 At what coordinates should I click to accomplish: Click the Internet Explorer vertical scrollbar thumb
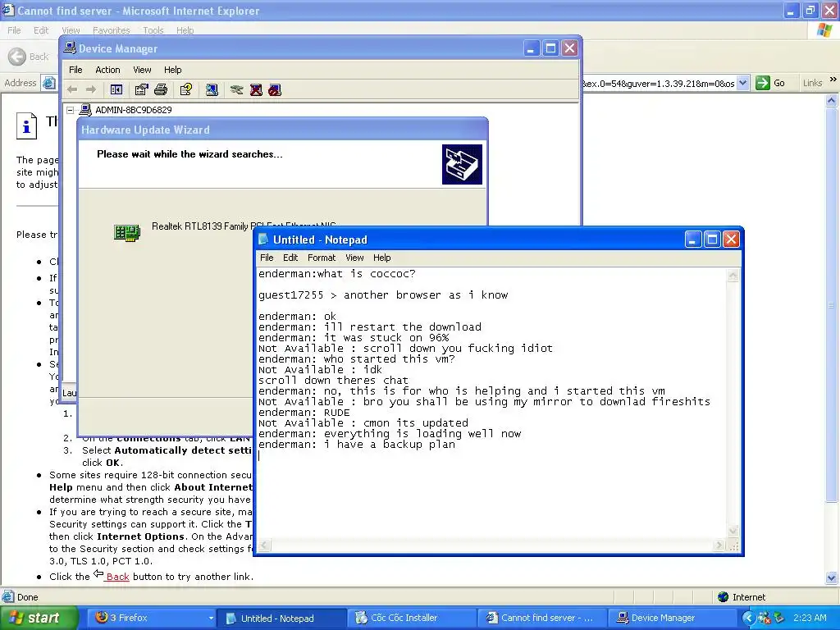(x=832, y=304)
